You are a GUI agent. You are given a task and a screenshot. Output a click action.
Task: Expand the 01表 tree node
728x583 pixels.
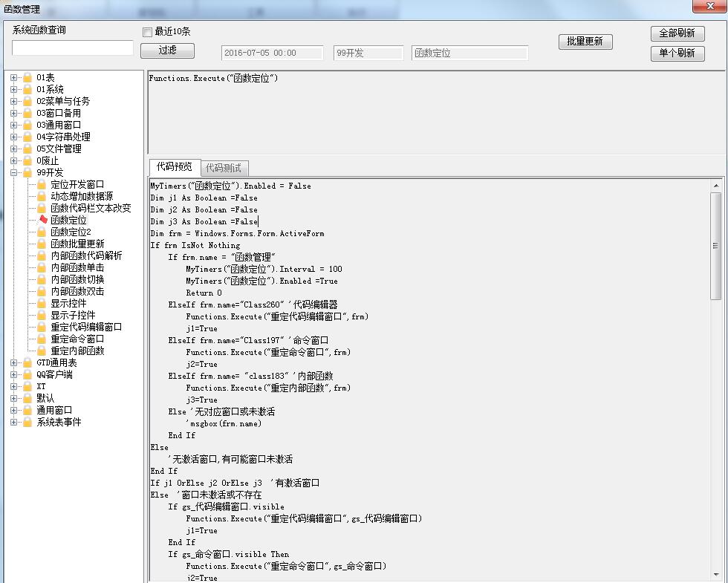pos(13,77)
